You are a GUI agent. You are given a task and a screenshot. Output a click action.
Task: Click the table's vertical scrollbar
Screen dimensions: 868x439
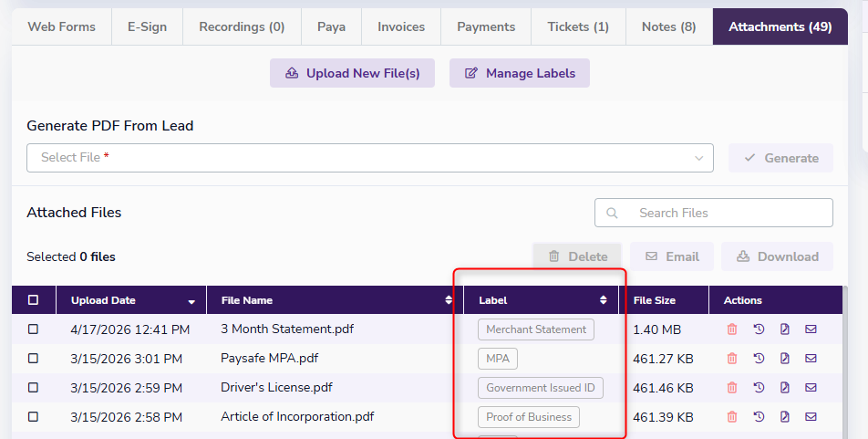[845, 362]
